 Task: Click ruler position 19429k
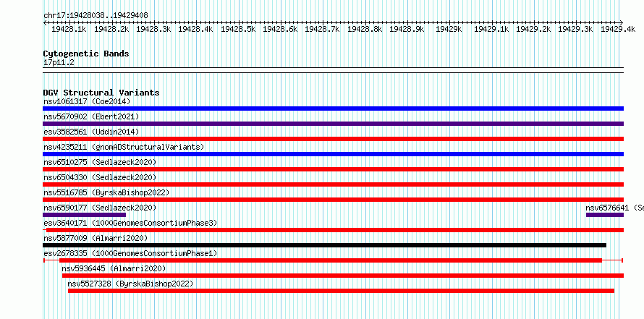[x=449, y=29]
